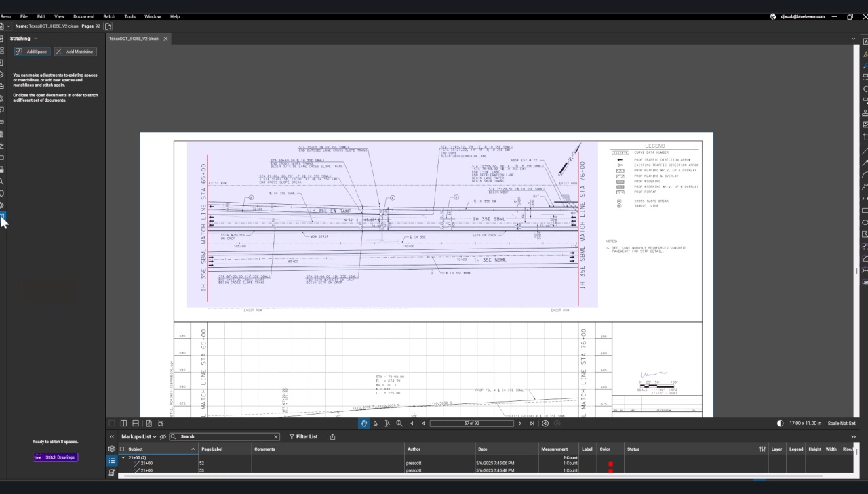Click the 'Scale Not Set' status text
Viewport: 868px width, 494px height.
(x=842, y=424)
